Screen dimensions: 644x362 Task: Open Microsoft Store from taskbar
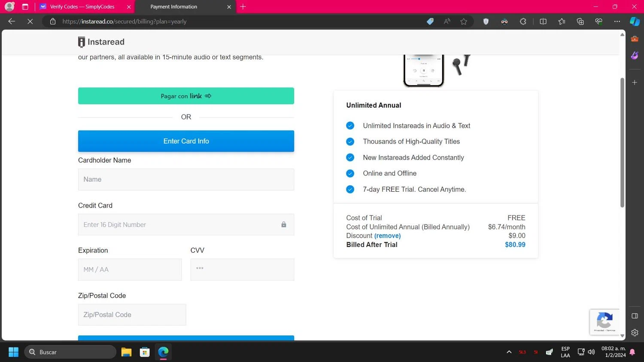(145, 352)
